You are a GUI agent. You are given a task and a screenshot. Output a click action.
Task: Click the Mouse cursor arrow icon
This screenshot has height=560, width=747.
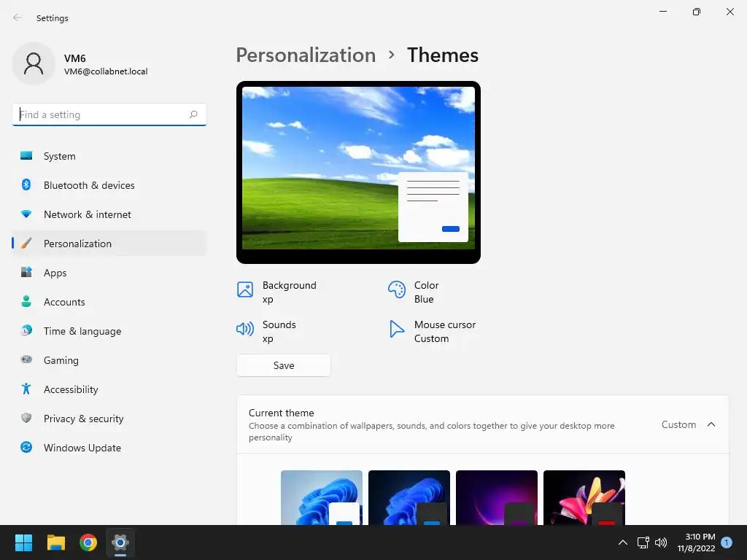click(x=396, y=329)
